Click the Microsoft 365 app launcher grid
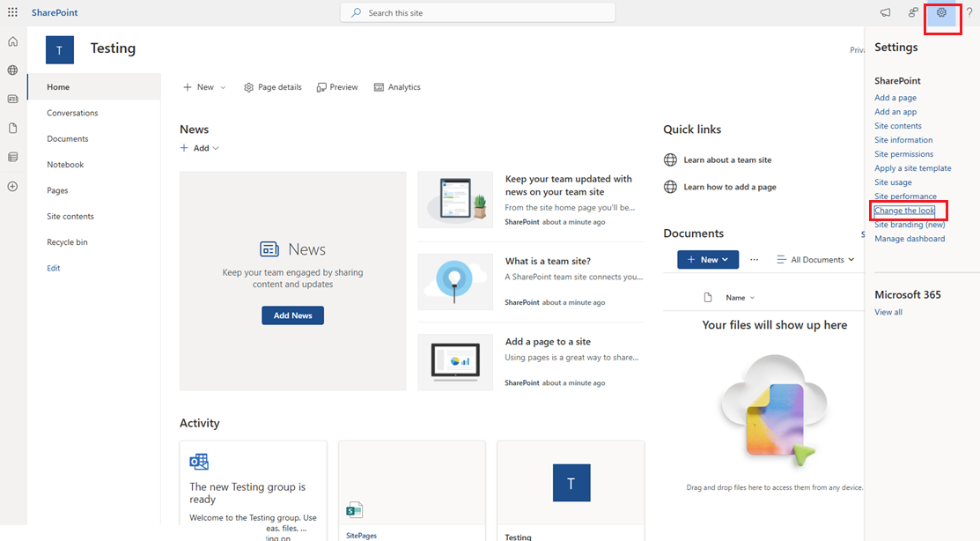Screen dimensions: 980x541 click(11, 11)
